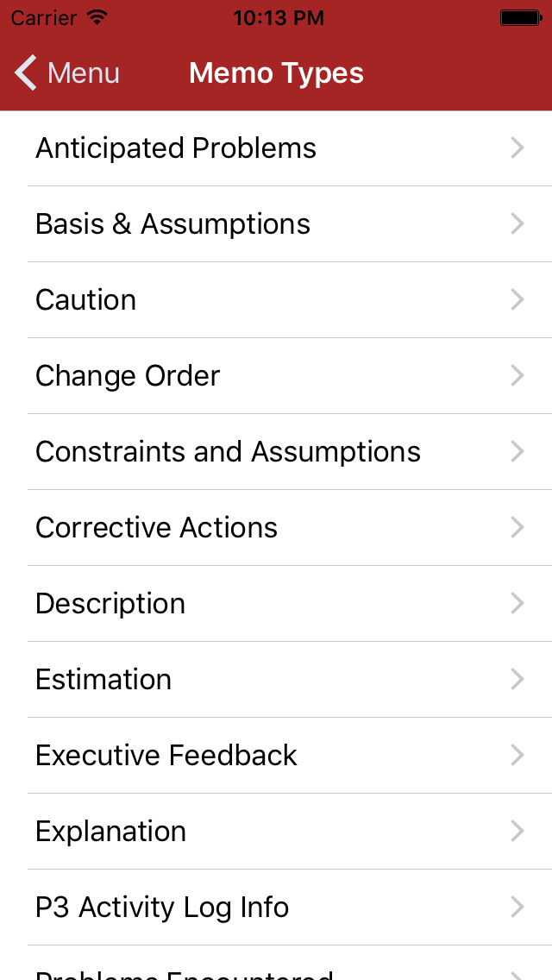
Task: Open Problems Encountered at list bottom
Action: pyautogui.click(x=184, y=972)
